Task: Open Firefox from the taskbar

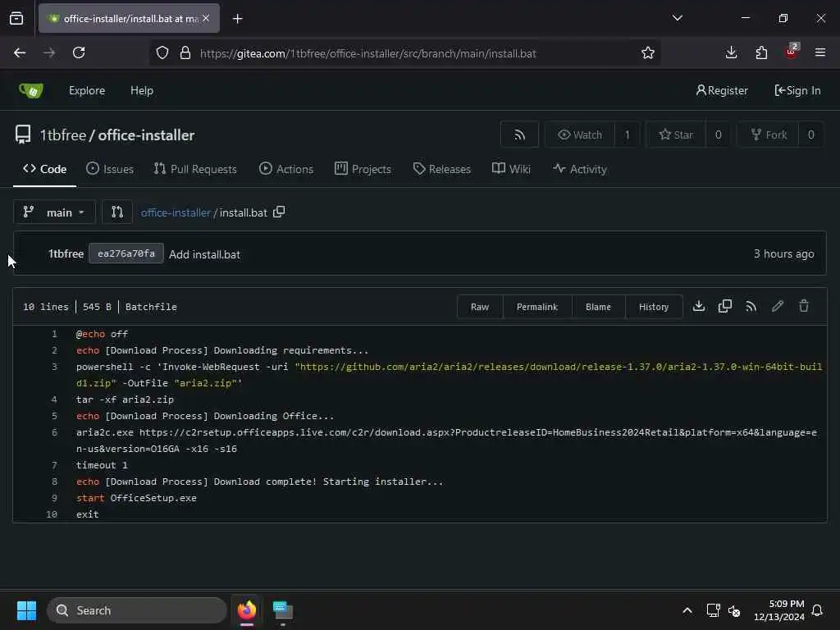Action: (x=246, y=610)
